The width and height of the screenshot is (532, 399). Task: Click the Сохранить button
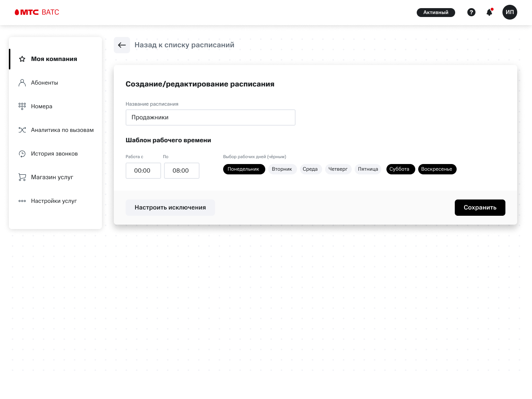point(480,207)
